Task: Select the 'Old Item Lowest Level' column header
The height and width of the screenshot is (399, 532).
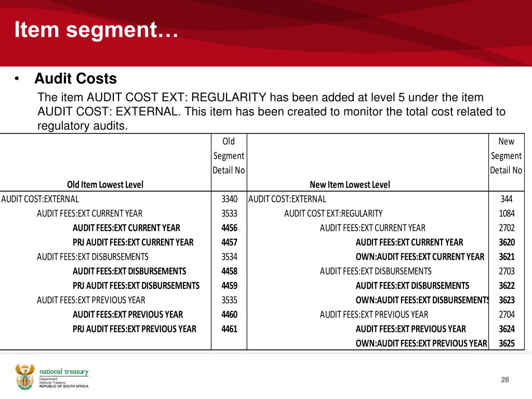Action: click(x=105, y=184)
